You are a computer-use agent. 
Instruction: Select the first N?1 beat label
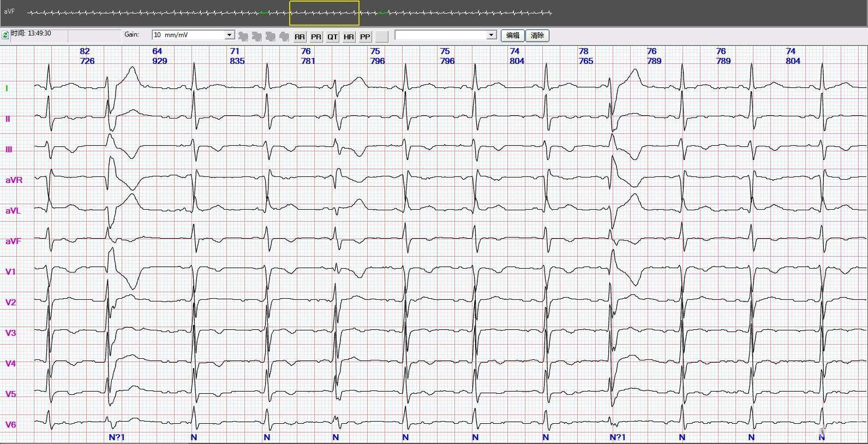click(117, 437)
